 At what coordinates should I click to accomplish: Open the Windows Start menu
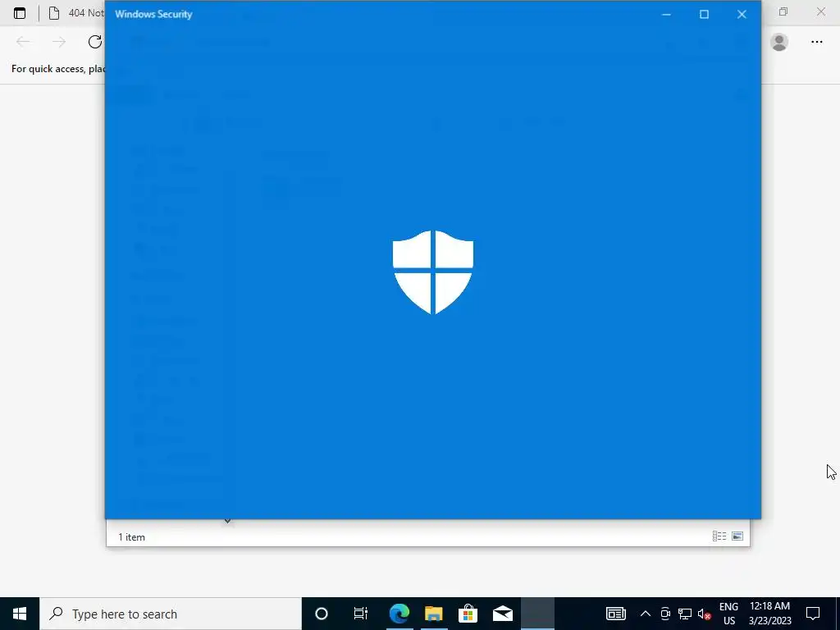[20, 614]
